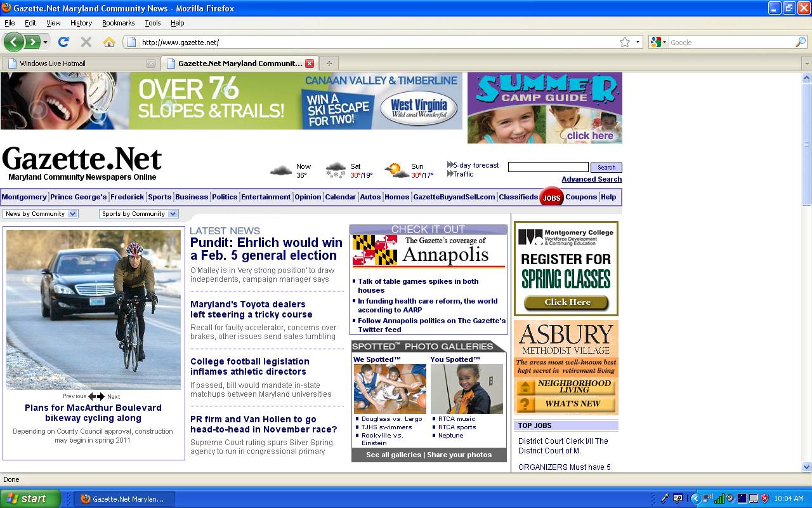Screen dimensions: 812x508
Task: Open the Tools menu
Action: tap(153, 23)
